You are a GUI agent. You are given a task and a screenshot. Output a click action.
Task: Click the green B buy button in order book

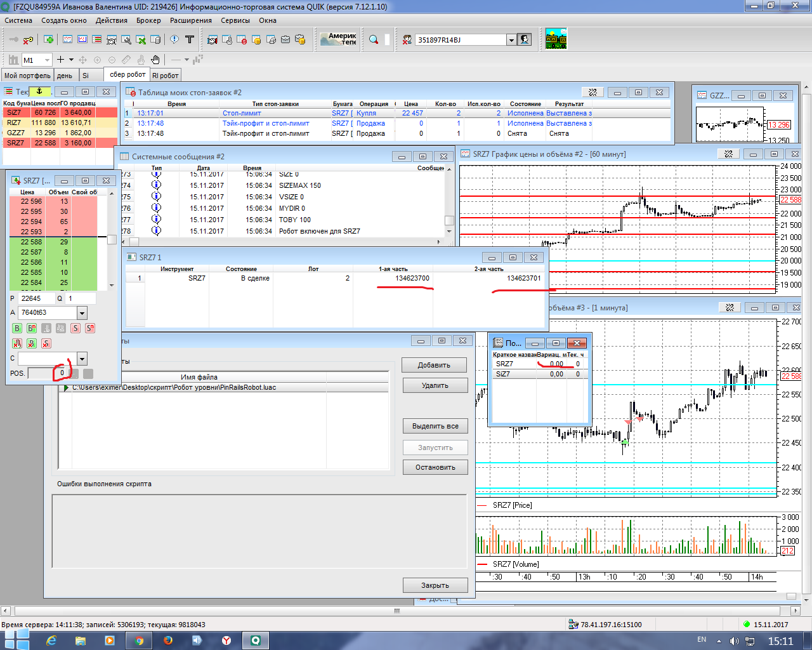[17, 328]
